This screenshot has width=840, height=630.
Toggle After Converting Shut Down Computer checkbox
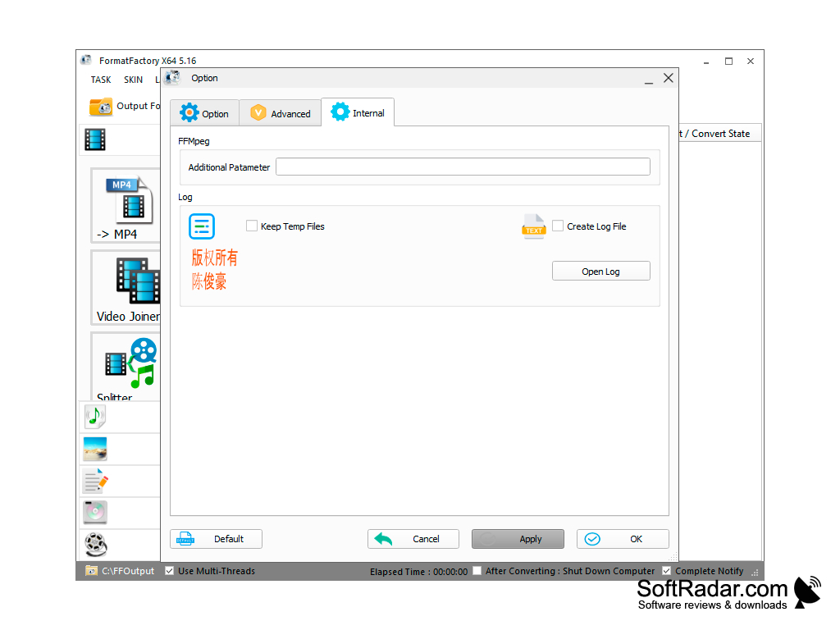tap(477, 571)
